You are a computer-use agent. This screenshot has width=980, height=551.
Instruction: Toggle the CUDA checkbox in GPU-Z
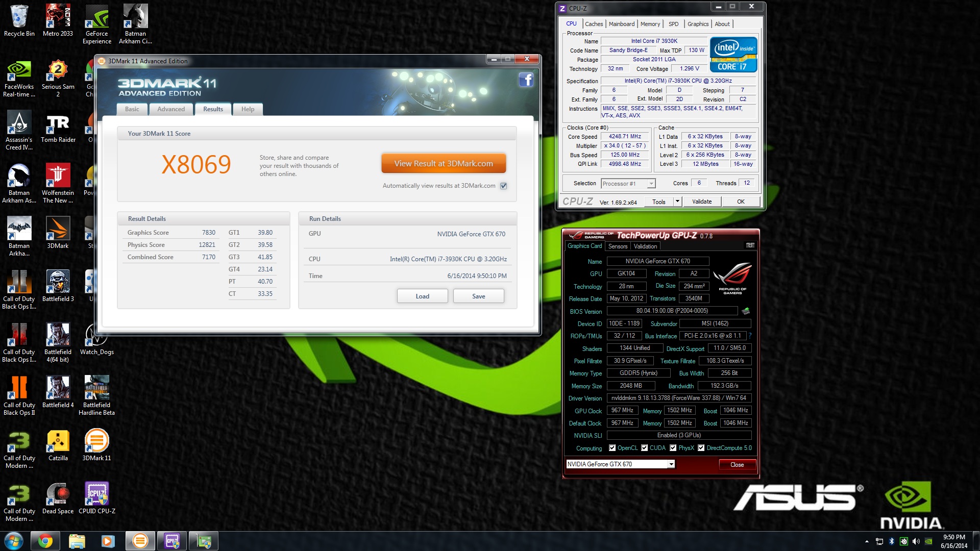645,448
